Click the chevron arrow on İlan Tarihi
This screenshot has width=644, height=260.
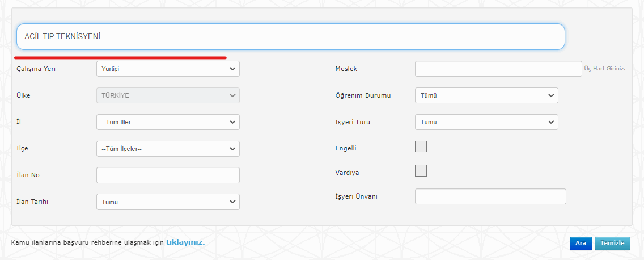click(232, 202)
